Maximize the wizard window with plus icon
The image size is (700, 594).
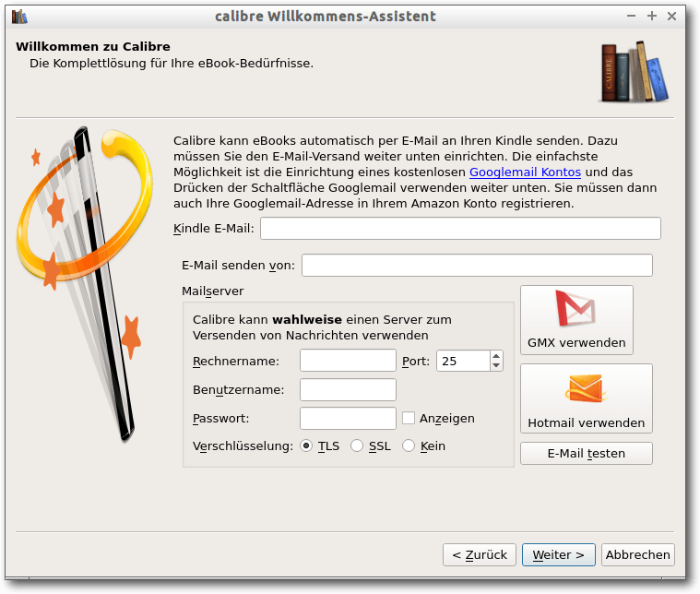(652, 16)
